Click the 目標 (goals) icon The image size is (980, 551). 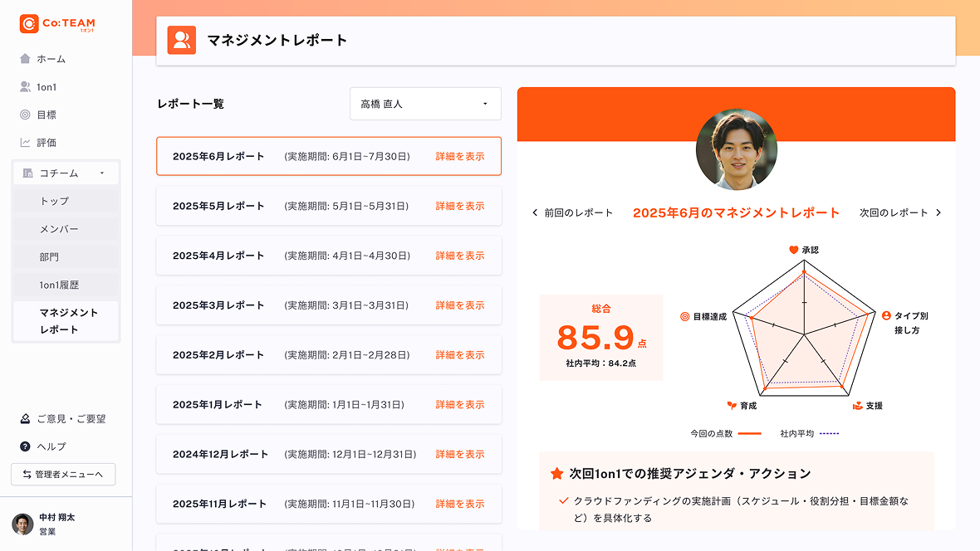(x=24, y=115)
